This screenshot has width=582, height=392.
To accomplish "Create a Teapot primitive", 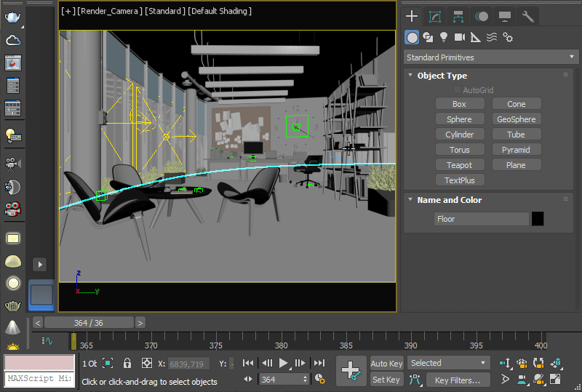I will pyautogui.click(x=459, y=165).
